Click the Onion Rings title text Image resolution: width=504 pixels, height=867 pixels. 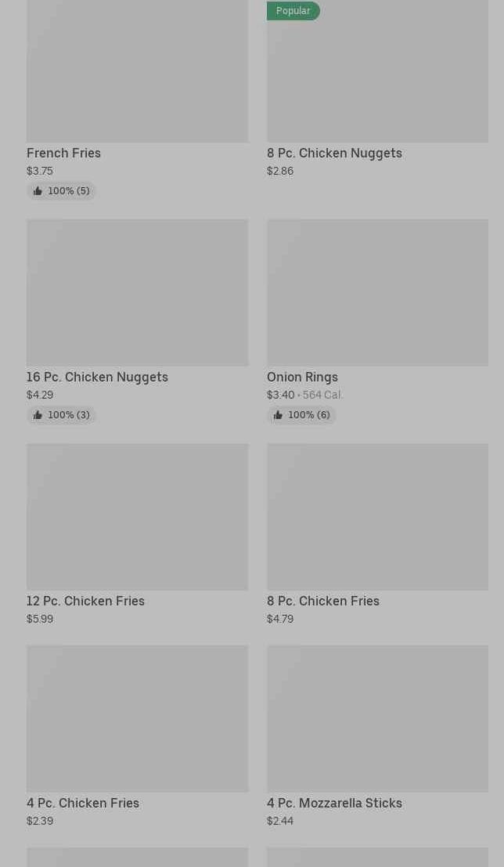(302, 377)
